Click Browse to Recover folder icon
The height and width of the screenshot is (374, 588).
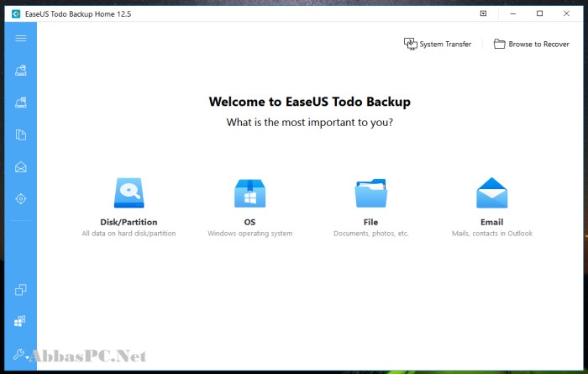click(499, 44)
